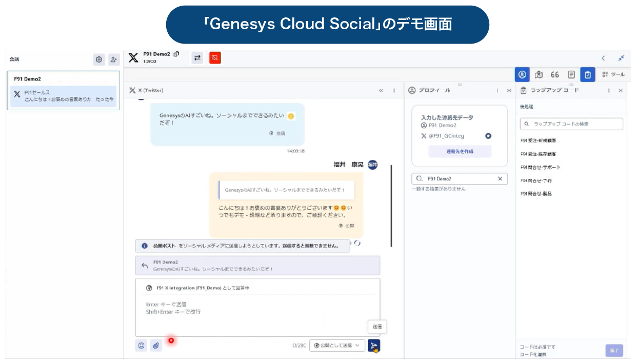Viewport: 636px width, 364px height.
Task: Close the プロフィール panel
Action: coord(509,90)
